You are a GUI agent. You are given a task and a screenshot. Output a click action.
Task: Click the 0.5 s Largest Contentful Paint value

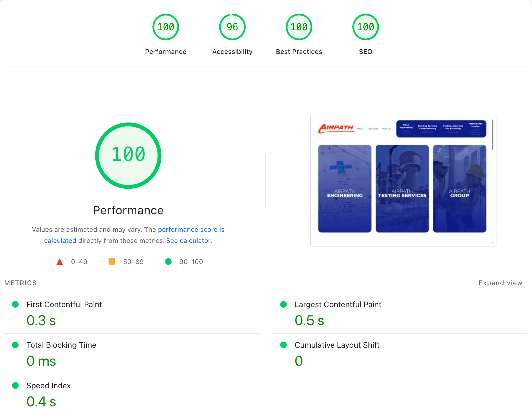[x=309, y=320]
